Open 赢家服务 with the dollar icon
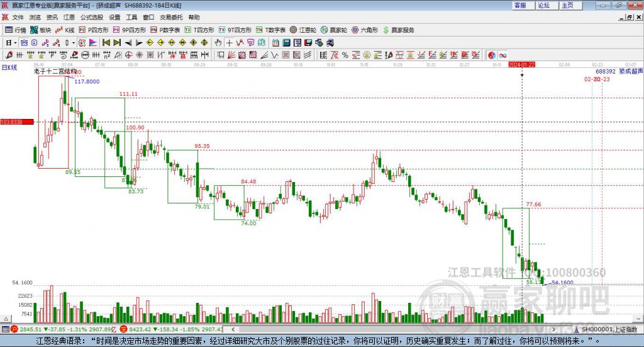 click(398, 30)
